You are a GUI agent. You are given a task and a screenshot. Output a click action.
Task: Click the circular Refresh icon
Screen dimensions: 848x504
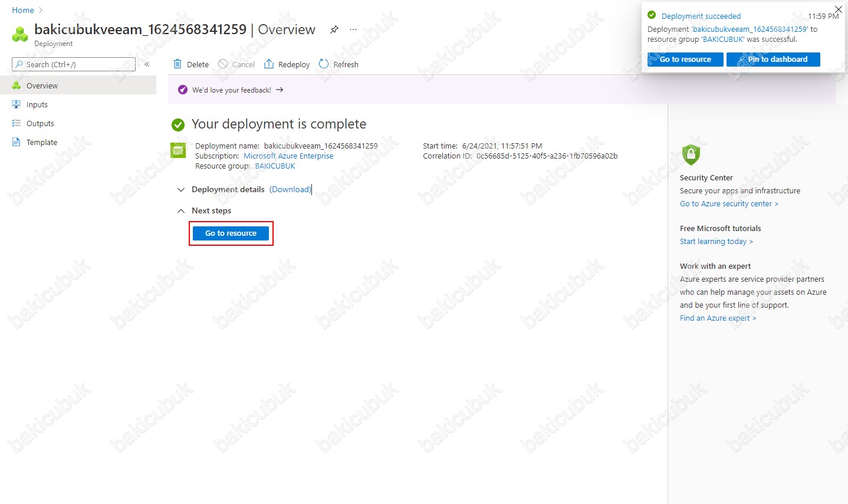pyautogui.click(x=324, y=64)
